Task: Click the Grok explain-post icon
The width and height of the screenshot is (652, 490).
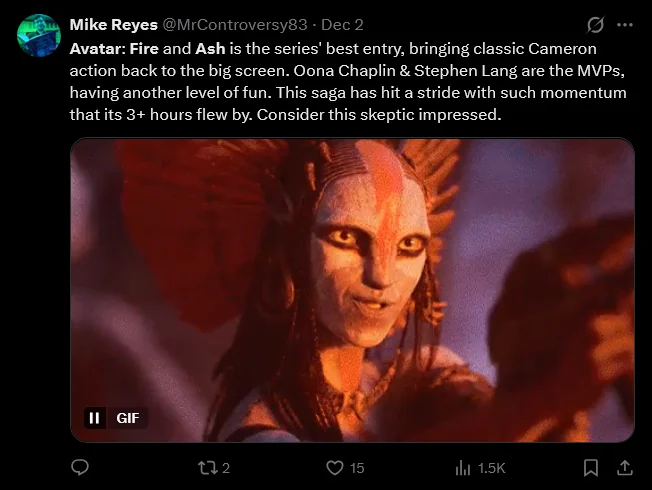Action: tap(595, 25)
